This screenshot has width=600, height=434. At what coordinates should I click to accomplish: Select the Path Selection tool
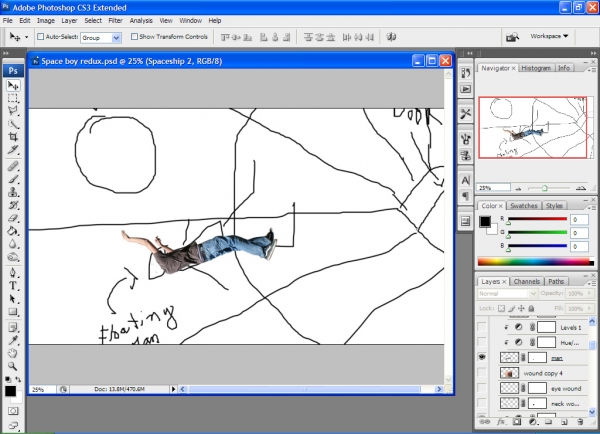(x=13, y=299)
